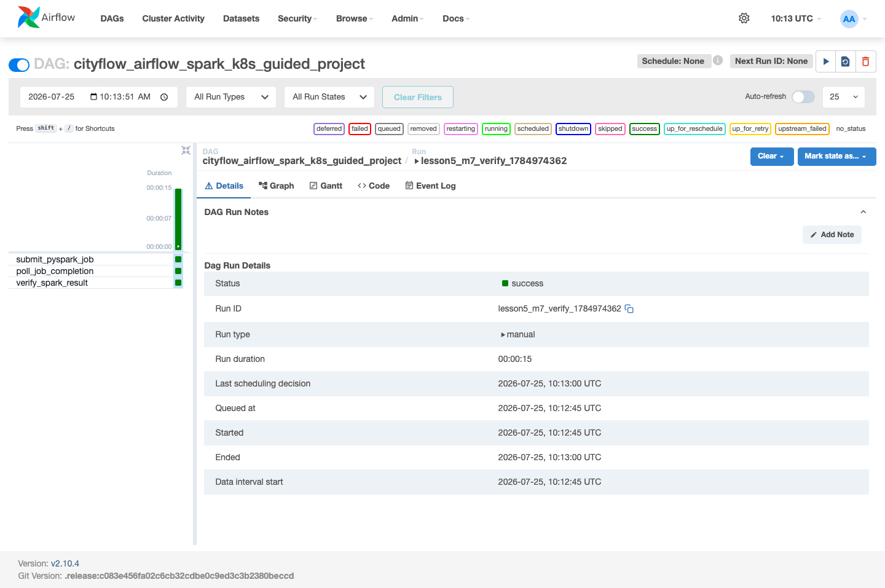Click scheduled state legend badge
The height and width of the screenshot is (588, 885).
coord(533,129)
